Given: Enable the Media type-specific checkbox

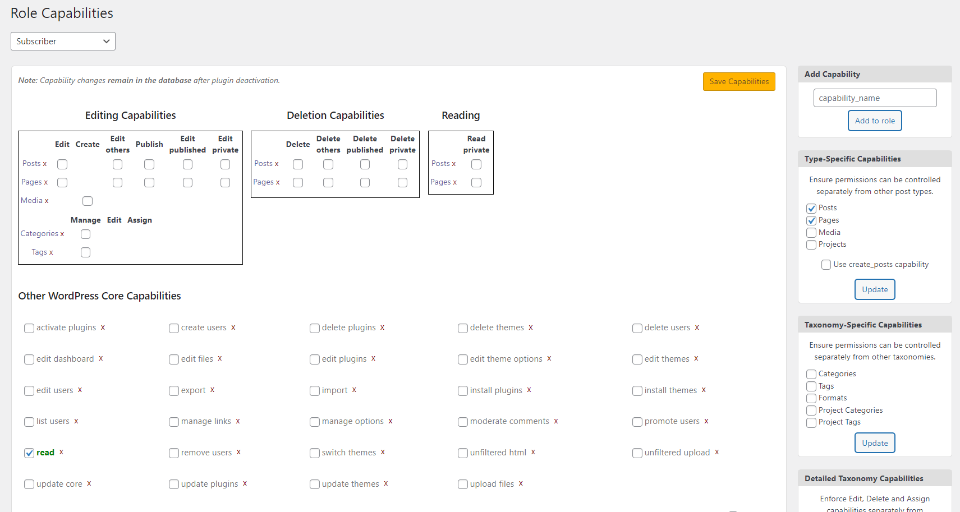Looking at the screenshot, I should click(811, 232).
